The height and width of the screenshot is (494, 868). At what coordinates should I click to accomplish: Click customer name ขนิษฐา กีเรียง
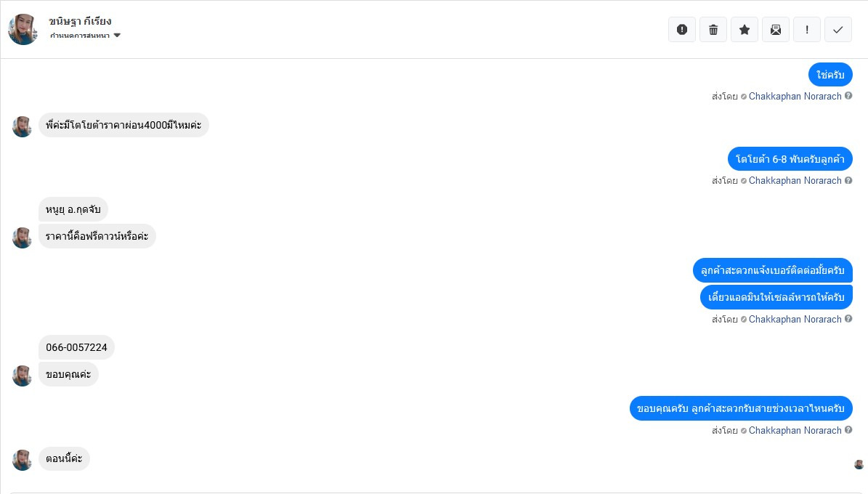click(x=80, y=21)
